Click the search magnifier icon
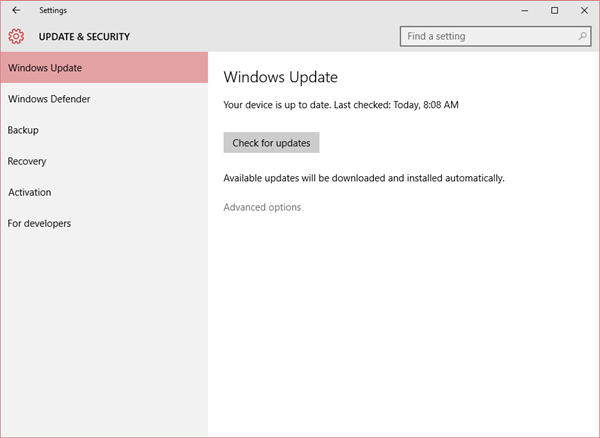The height and width of the screenshot is (438, 600). pos(582,36)
